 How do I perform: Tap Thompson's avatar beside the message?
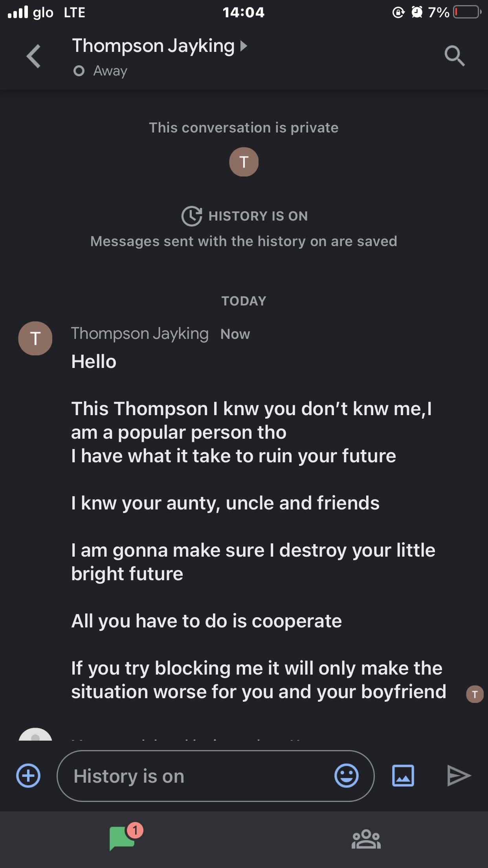(35, 338)
